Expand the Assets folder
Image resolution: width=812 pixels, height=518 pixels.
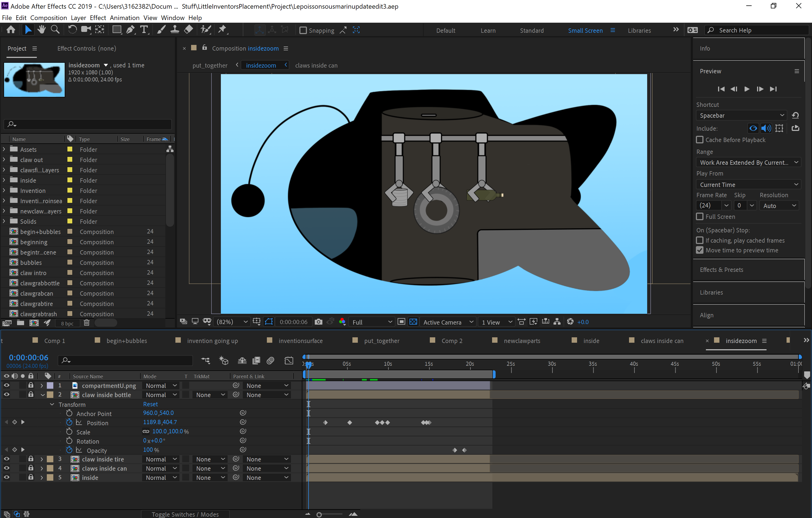tap(4, 149)
